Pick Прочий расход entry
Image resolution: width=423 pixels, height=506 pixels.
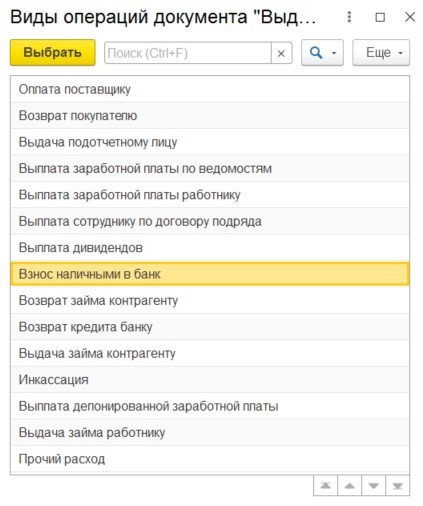[x=210, y=459]
